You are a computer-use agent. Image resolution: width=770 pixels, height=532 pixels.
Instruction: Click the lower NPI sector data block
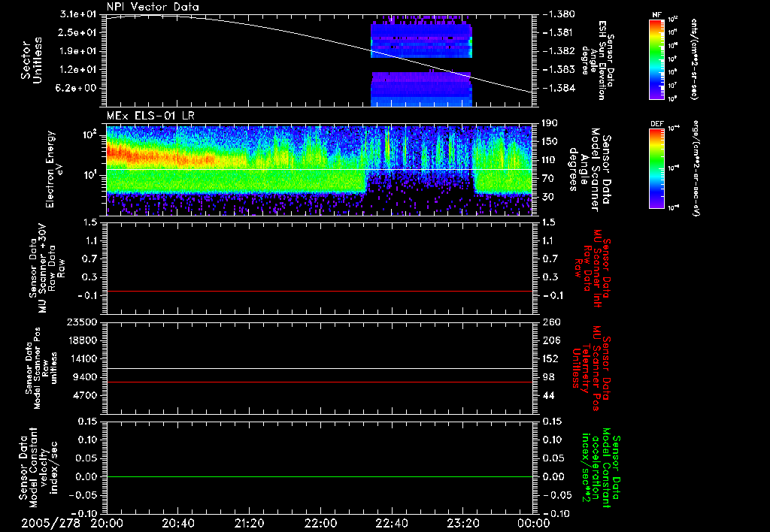[421, 89]
